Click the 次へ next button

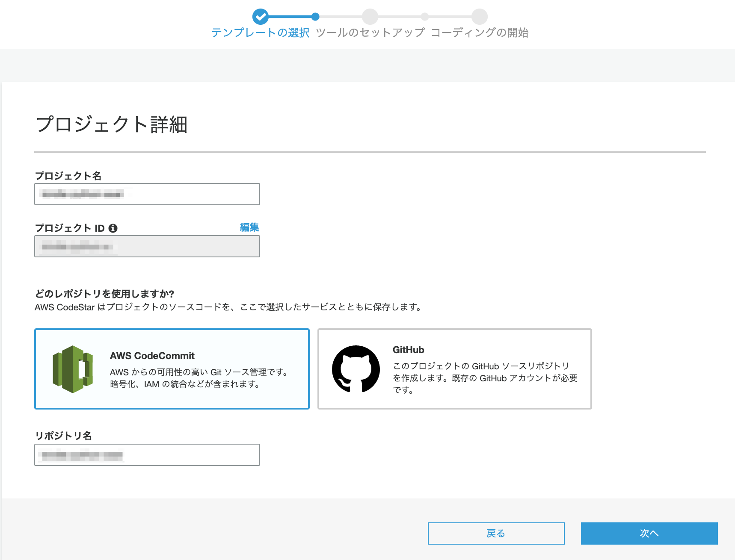pos(649,533)
